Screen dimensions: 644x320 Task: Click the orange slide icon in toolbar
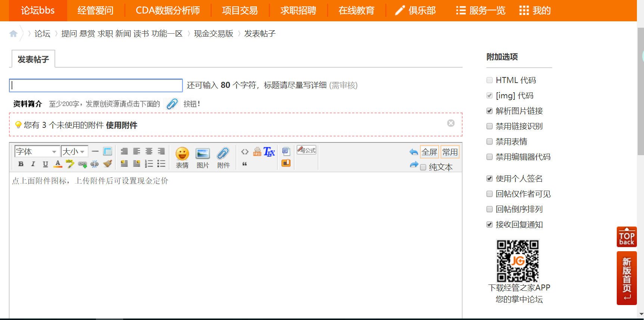pyautogui.click(x=286, y=163)
